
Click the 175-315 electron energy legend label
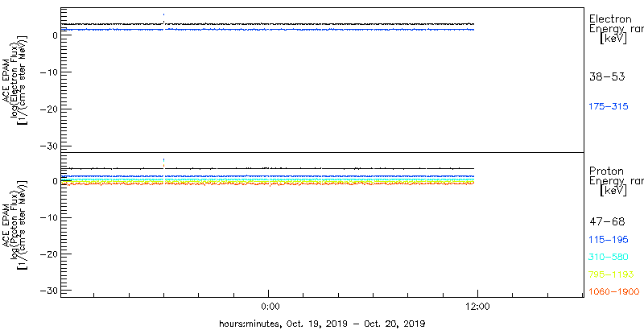pos(609,107)
